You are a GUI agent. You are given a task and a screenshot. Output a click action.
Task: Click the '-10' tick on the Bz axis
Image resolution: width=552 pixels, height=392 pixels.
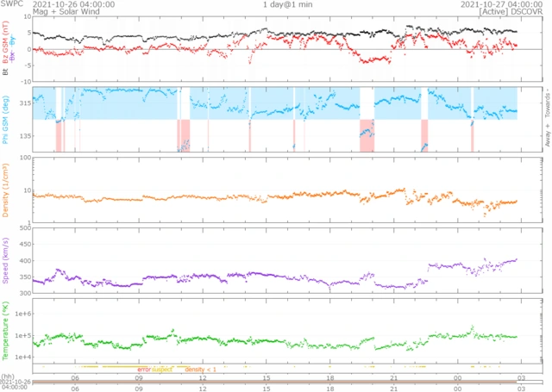27,82
